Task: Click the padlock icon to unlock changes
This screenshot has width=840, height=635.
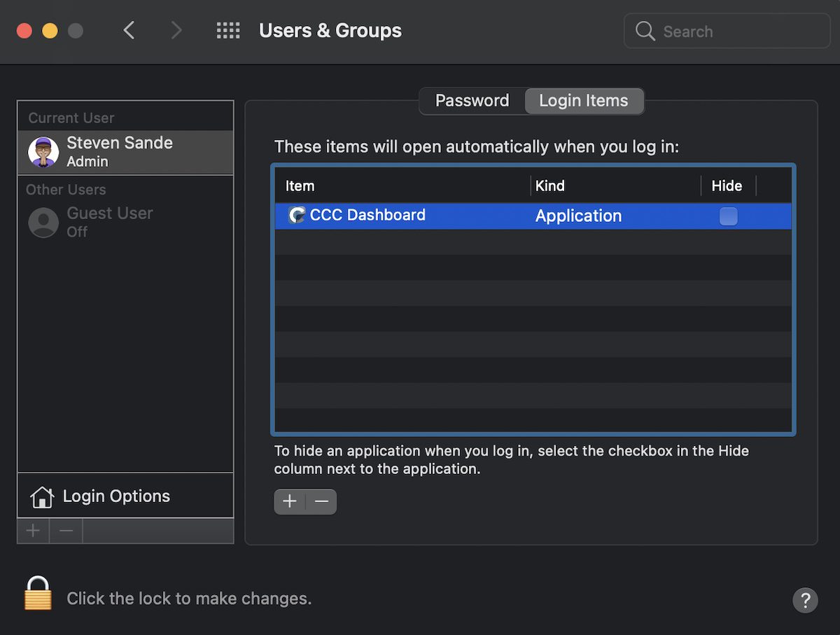Action: 38,593
